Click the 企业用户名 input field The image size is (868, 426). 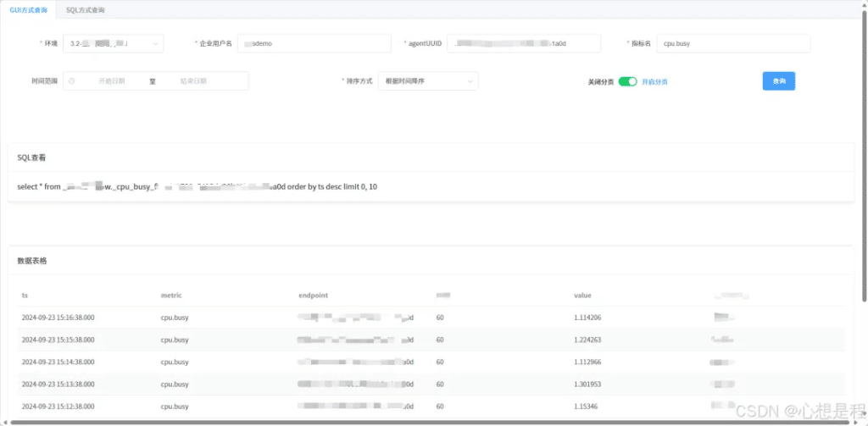314,43
